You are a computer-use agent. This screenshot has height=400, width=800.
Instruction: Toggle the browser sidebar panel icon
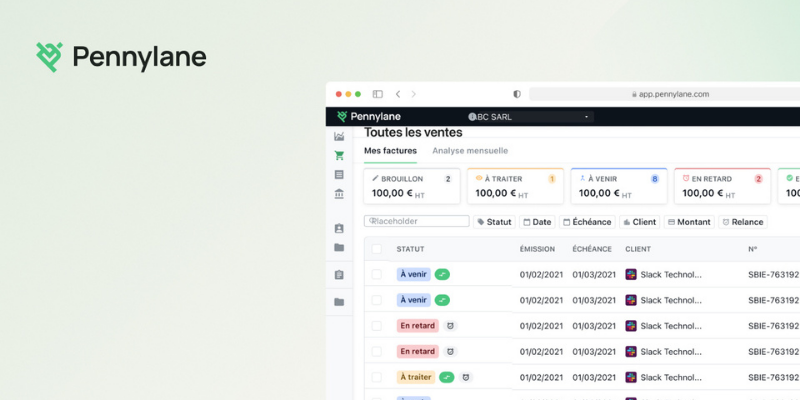pos(378,94)
